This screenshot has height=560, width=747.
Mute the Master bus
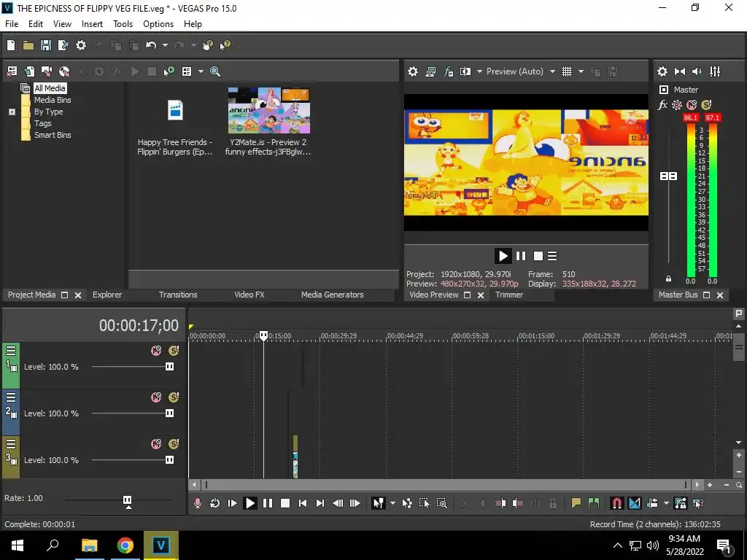[x=692, y=105]
